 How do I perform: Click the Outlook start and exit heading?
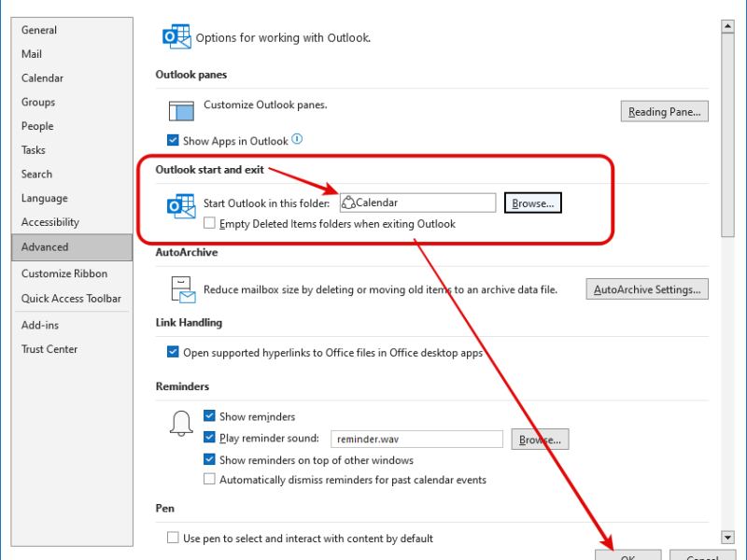tap(209, 170)
